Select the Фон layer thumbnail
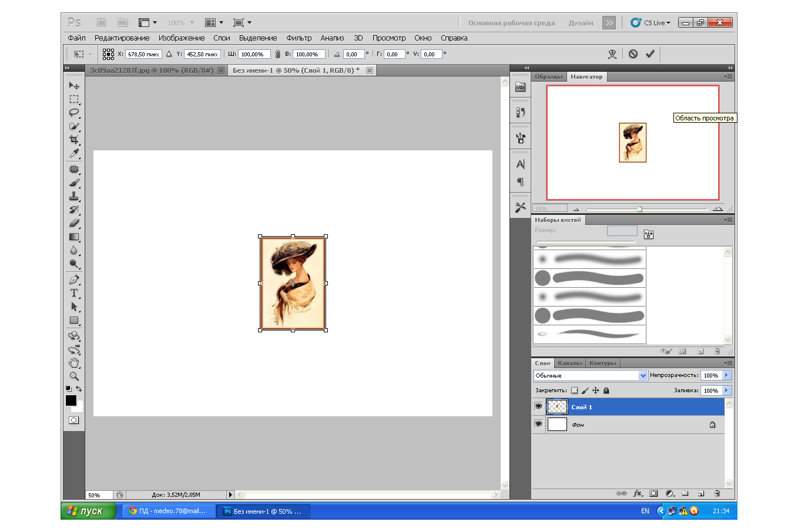 click(557, 424)
